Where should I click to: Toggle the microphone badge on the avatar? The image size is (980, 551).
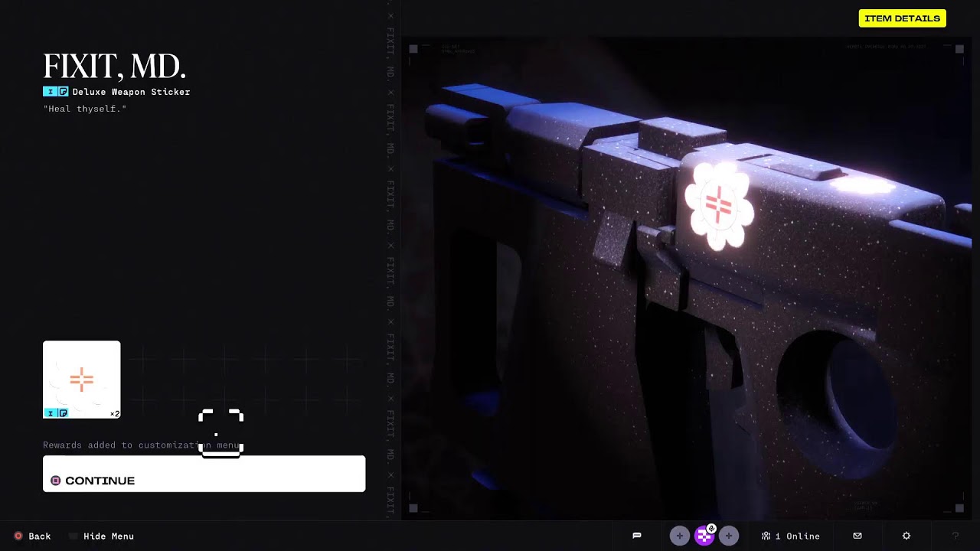coord(711,528)
